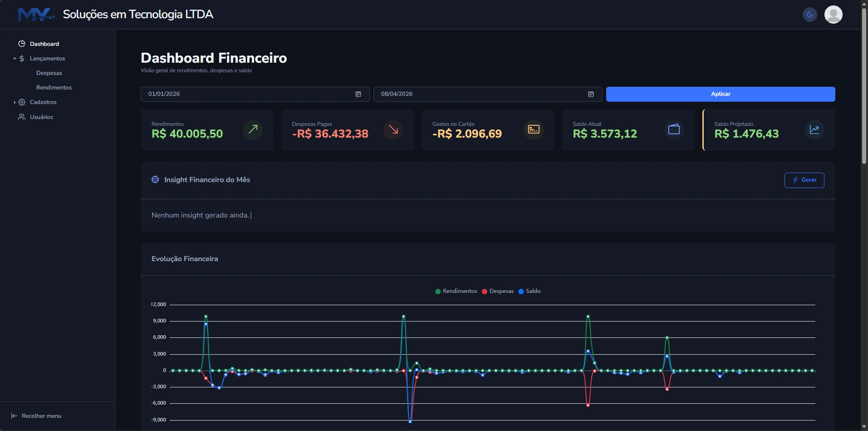Open Lançamentos menu item
This screenshot has width=868, height=431.
pyautogui.click(x=47, y=59)
